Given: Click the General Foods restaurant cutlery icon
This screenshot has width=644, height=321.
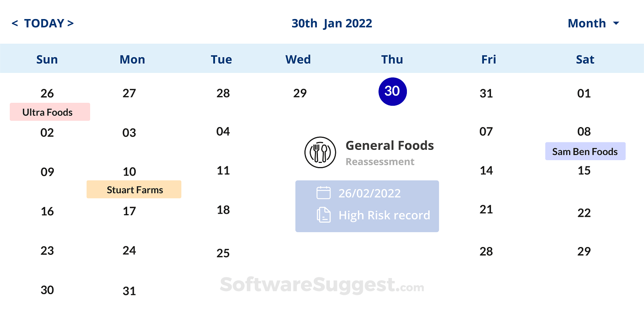Looking at the screenshot, I should [x=320, y=152].
